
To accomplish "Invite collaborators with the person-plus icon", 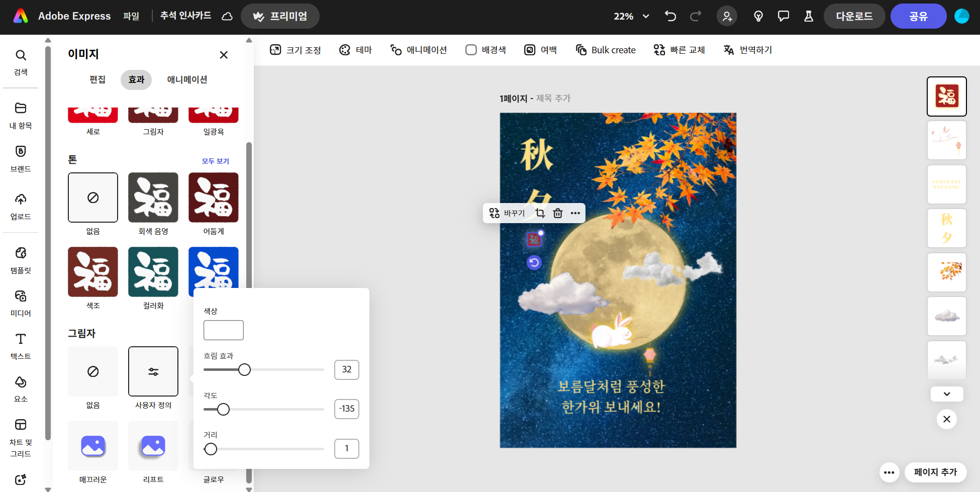I will point(727,16).
